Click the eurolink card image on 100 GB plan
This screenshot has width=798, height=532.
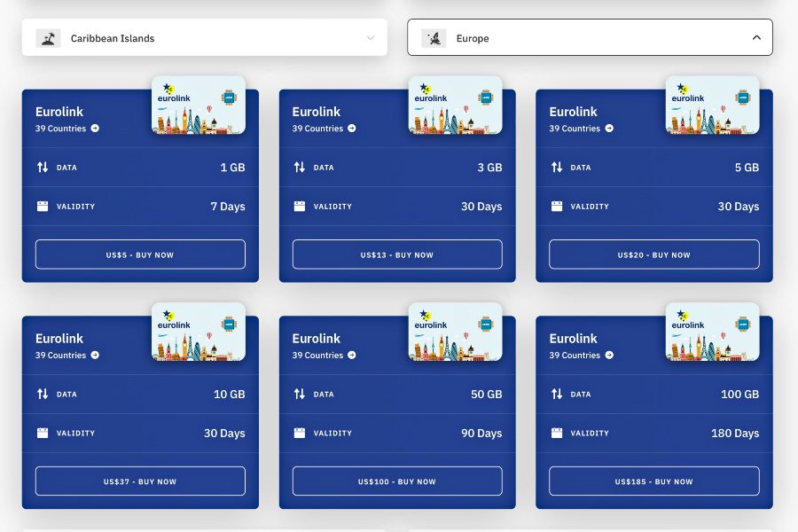(x=713, y=332)
